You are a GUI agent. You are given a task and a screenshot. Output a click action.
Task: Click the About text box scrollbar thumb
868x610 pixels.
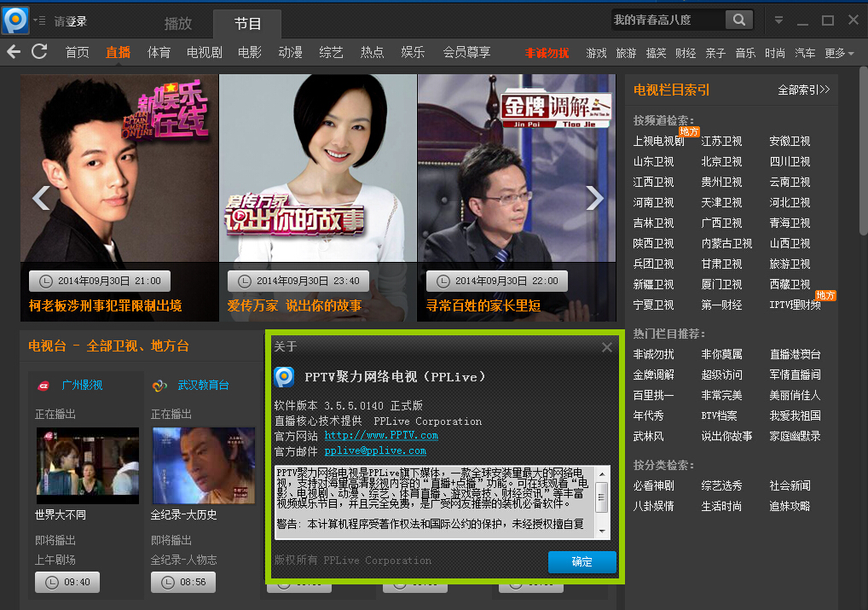click(602, 497)
